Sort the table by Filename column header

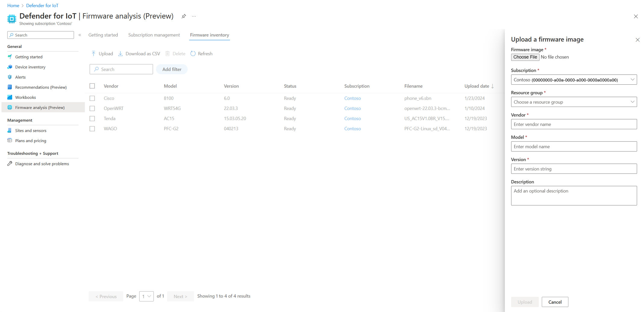tap(413, 86)
